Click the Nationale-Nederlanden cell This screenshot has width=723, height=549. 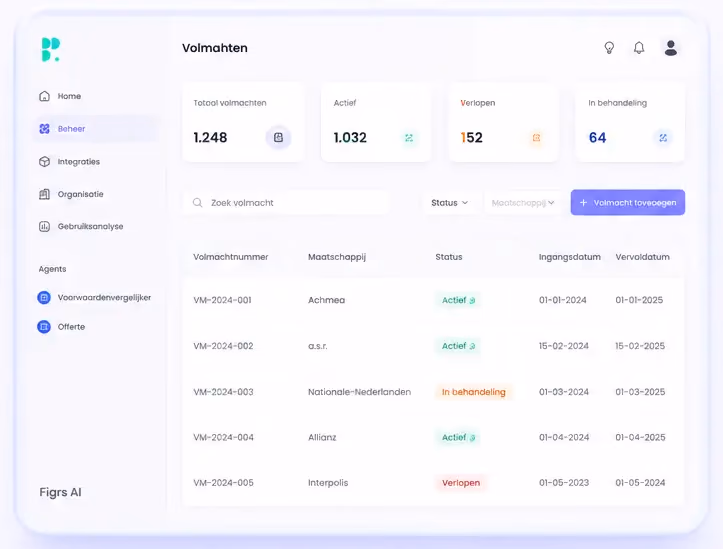[359, 392]
